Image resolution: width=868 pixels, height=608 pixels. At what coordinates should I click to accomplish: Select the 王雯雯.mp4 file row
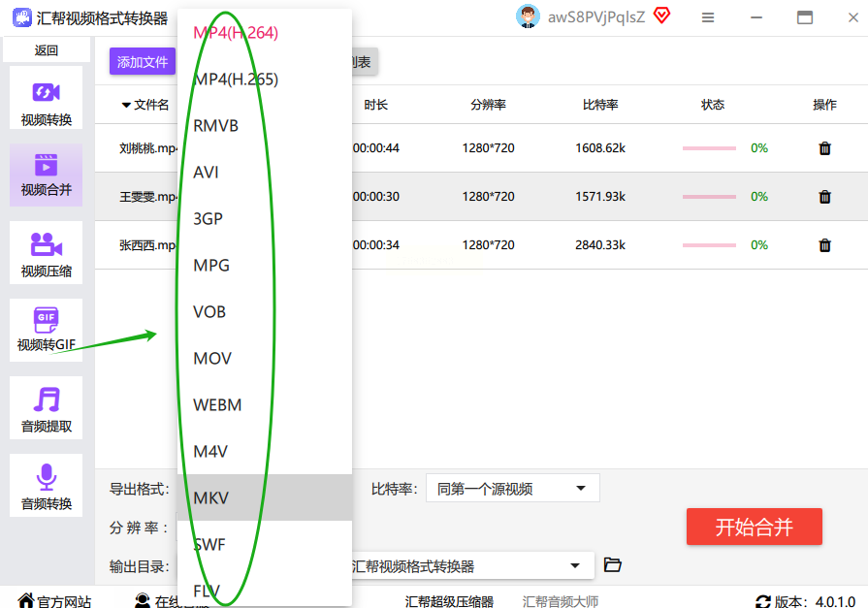tap(482, 197)
